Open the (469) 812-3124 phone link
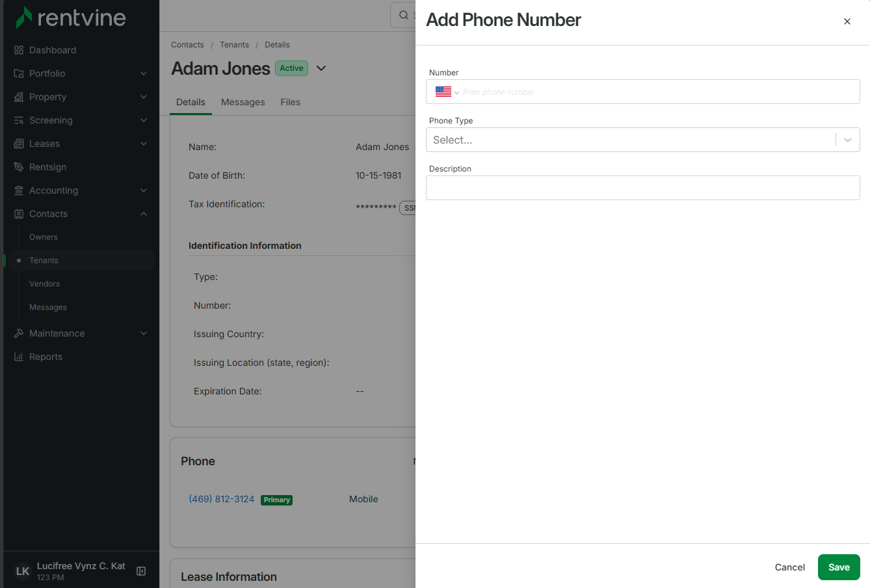870x588 pixels. tap(222, 499)
